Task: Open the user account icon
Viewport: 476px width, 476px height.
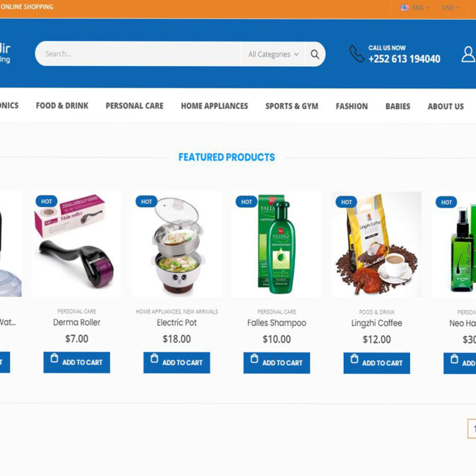Action: (x=468, y=54)
